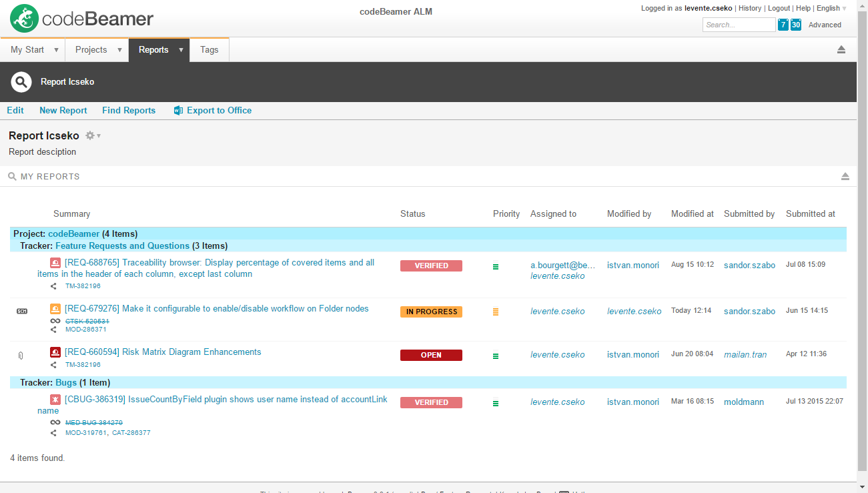
Task: Open REQ-660594 Risk Matrix Diagram Enhancements
Action: pyautogui.click(x=163, y=352)
